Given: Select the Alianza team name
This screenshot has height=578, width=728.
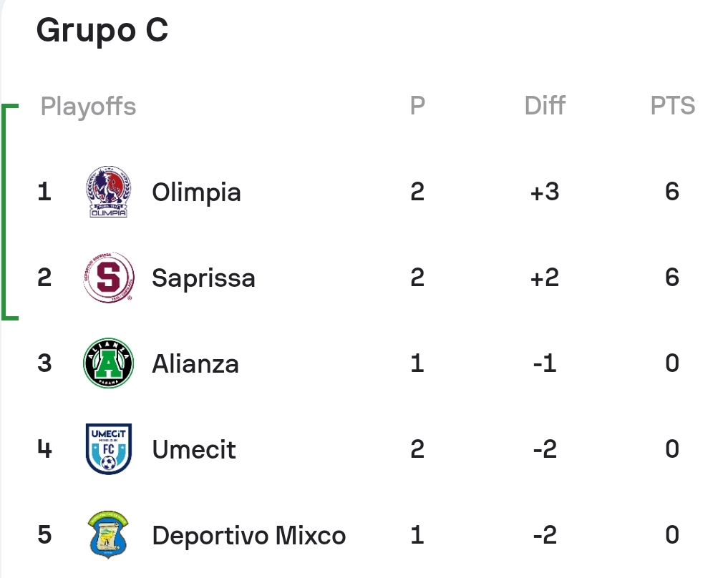Looking at the screenshot, I should pyautogui.click(x=195, y=363).
